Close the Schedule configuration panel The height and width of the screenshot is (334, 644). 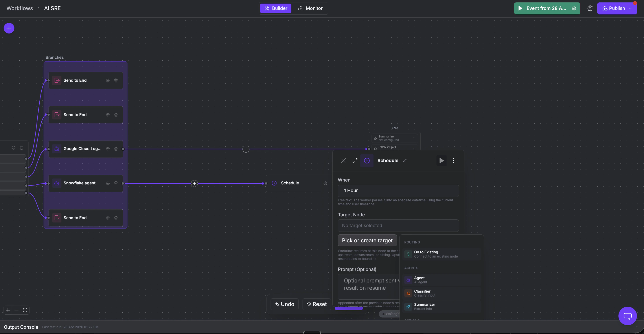(343, 161)
